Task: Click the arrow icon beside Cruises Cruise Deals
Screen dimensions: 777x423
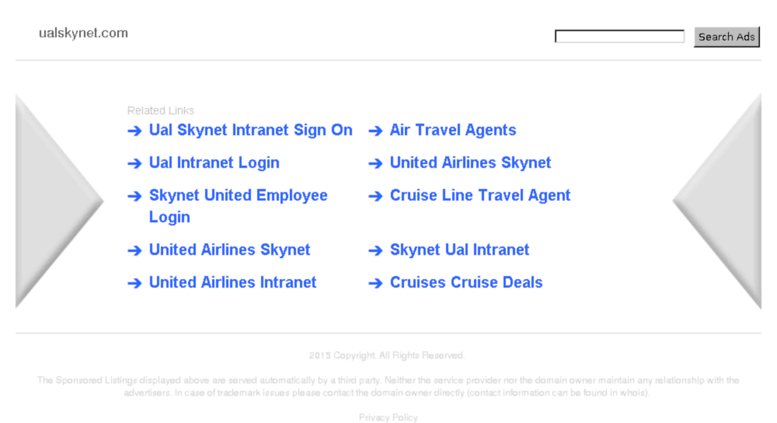Action: point(375,284)
